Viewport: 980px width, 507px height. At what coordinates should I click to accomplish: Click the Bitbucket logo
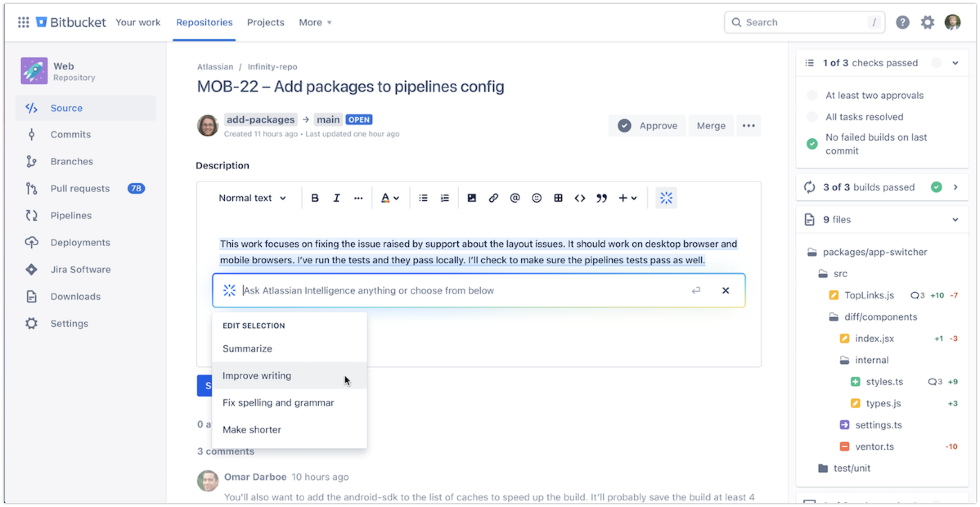click(x=71, y=22)
